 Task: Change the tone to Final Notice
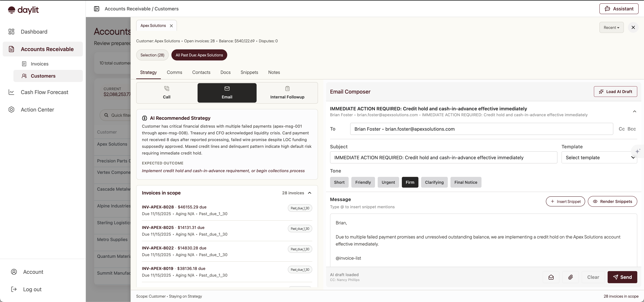(x=466, y=182)
